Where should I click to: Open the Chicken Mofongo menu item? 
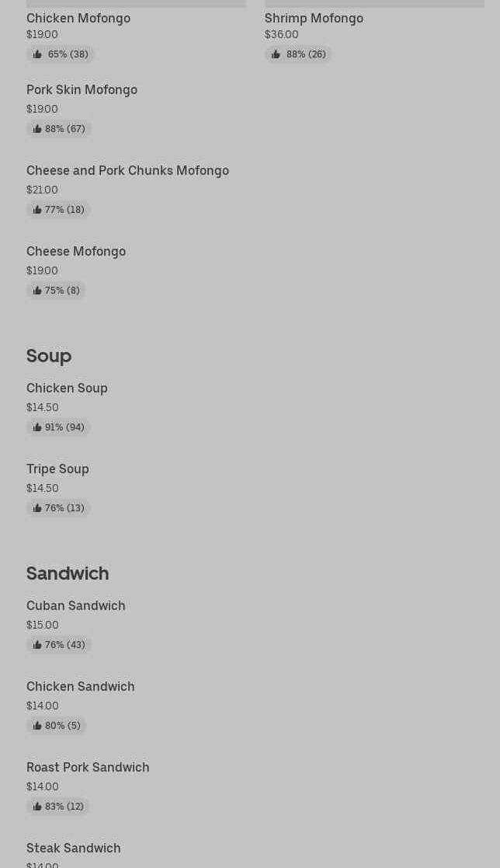click(78, 18)
